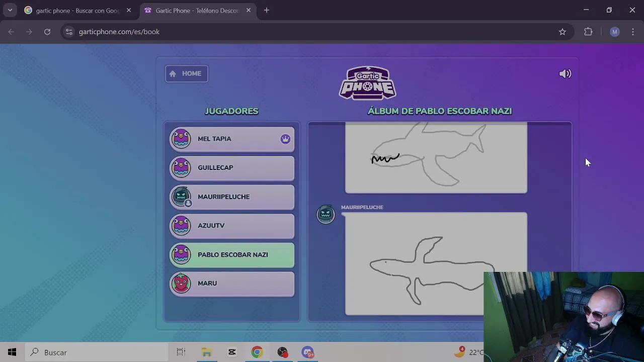Reload the page
This screenshot has width=644, height=362.
(x=47, y=32)
